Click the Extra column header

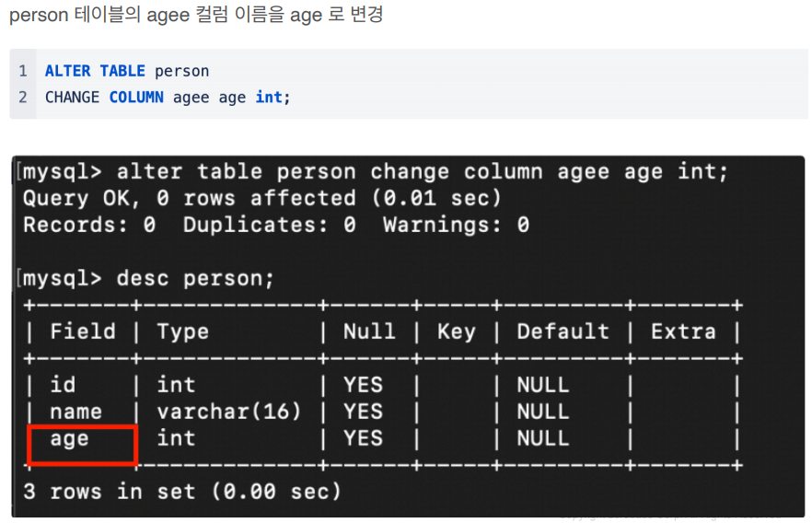[683, 331]
